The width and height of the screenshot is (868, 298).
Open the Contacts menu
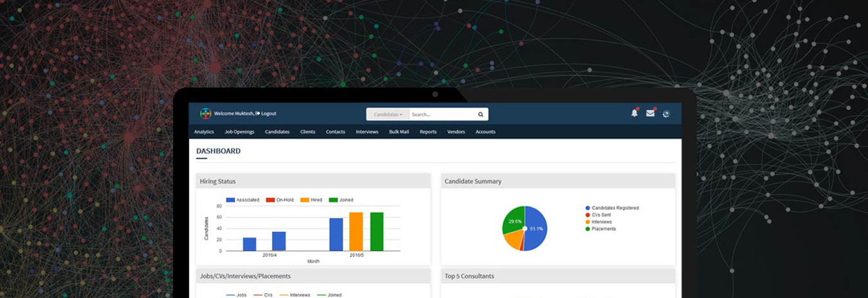336,132
